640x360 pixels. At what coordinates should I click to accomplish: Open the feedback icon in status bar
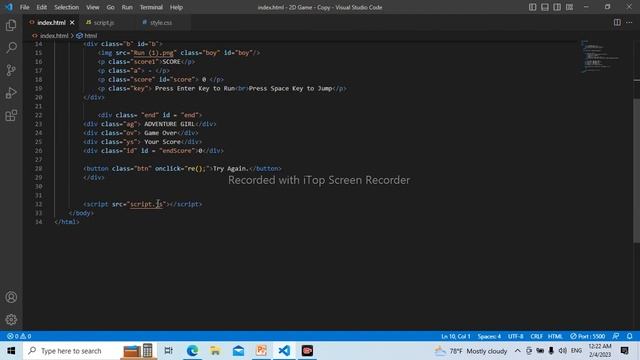[616, 336]
